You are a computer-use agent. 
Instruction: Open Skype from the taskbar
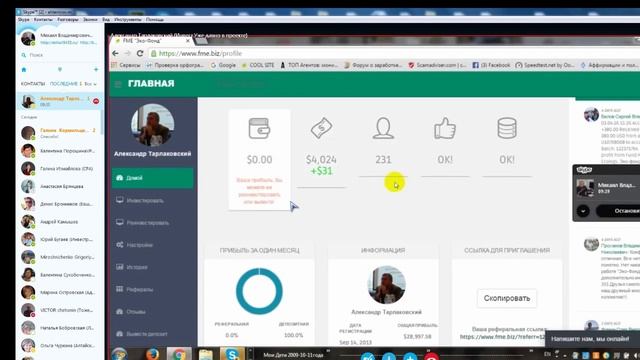pos(231,354)
